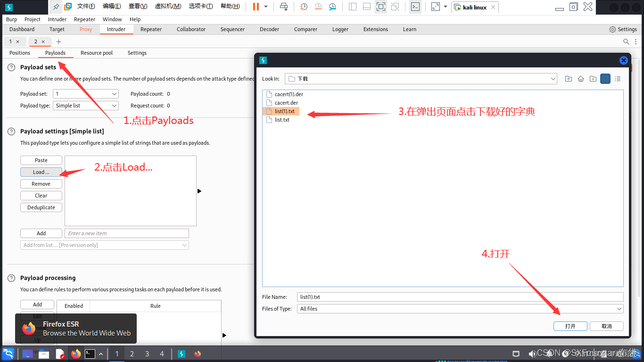Click the stretch guest display icon

point(436,7)
